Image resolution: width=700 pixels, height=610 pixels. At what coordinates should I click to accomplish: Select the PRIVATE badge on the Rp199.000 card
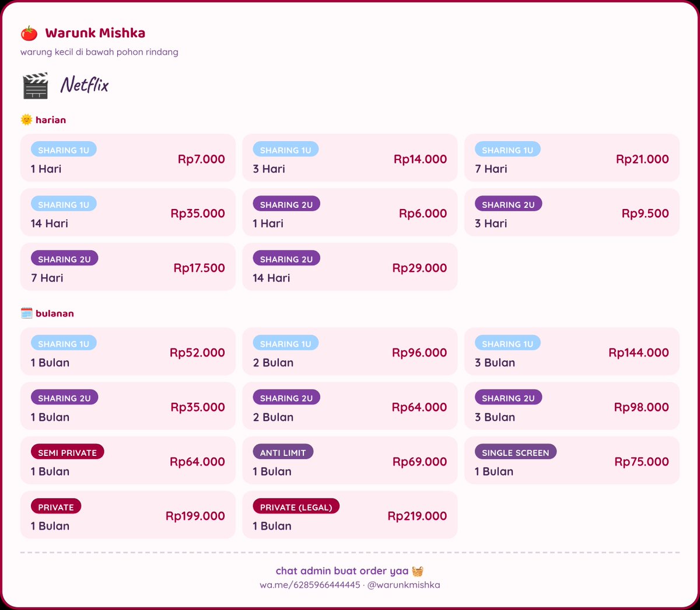pos(56,507)
